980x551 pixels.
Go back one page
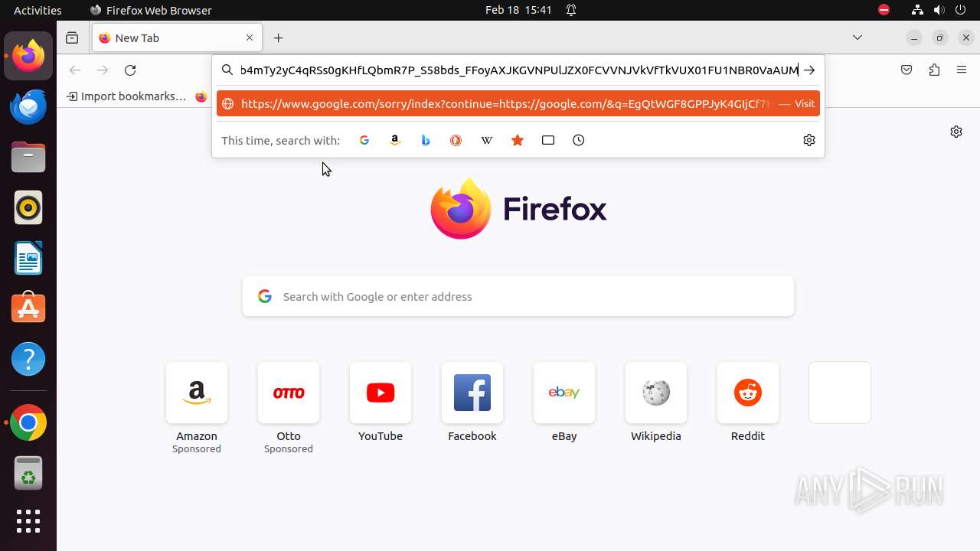(x=75, y=70)
